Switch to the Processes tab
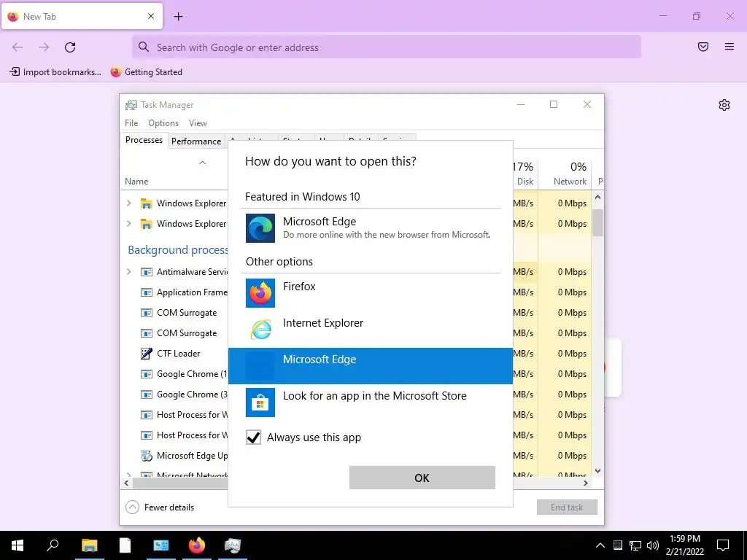The image size is (747, 560). [144, 140]
